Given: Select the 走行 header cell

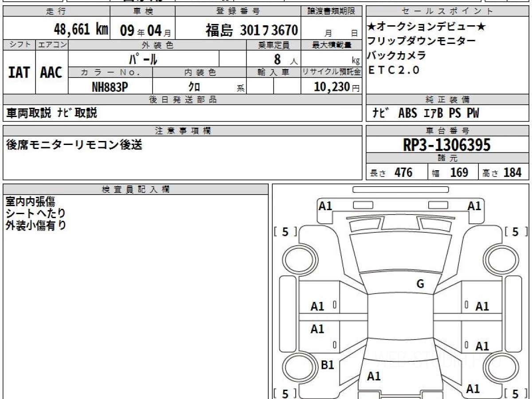Looking at the screenshot, I should tap(56, 12).
